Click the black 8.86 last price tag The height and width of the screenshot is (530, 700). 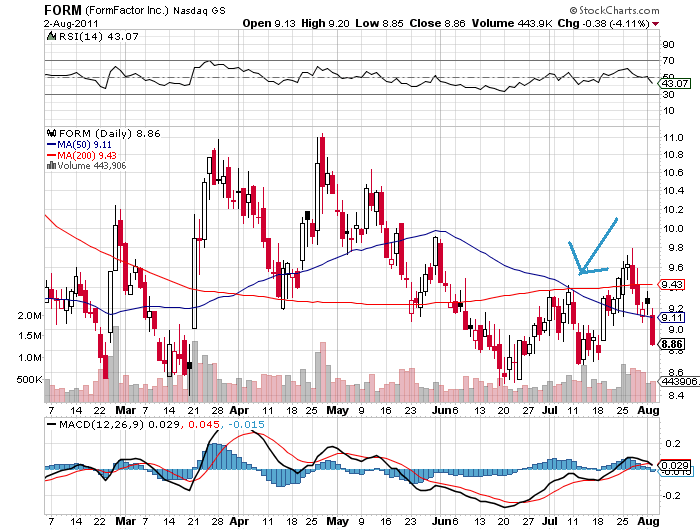click(672, 344)
